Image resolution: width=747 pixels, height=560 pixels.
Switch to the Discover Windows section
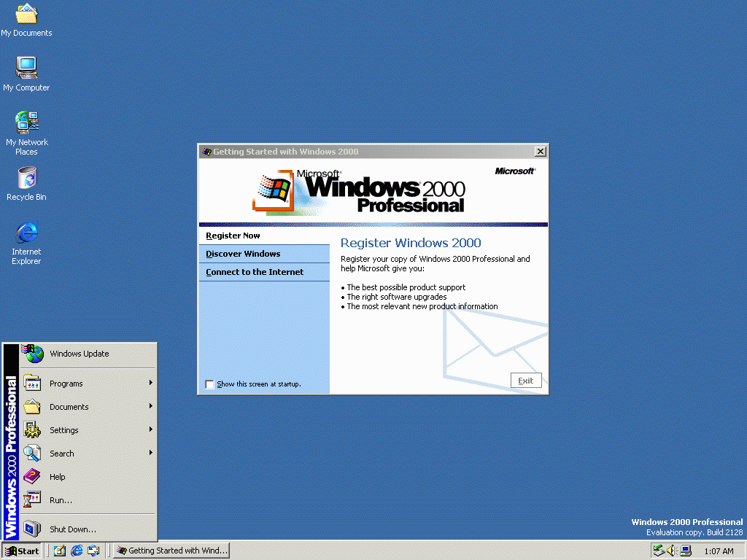coord(243,254)
